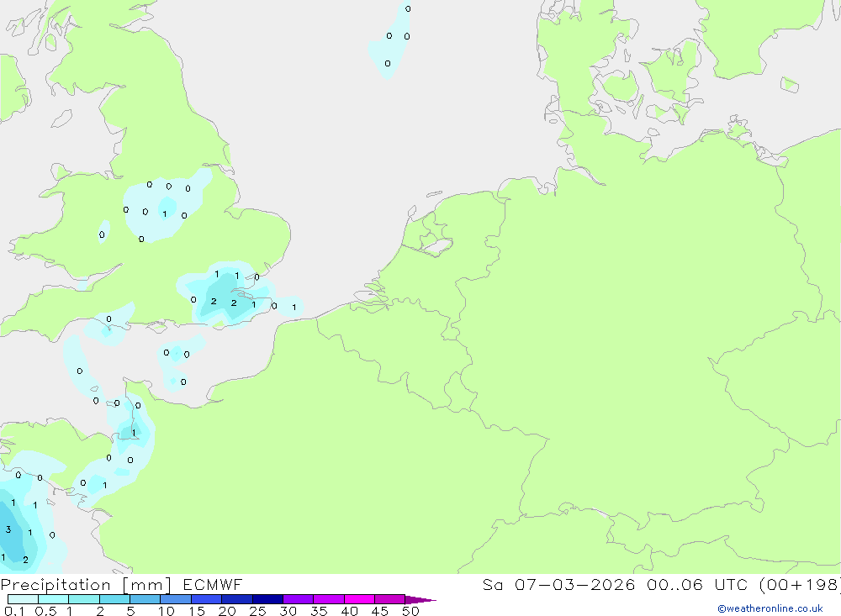Click the 'ECMWF' model label
This screenshot has height=616, width=841.
(x=213, y=584)
